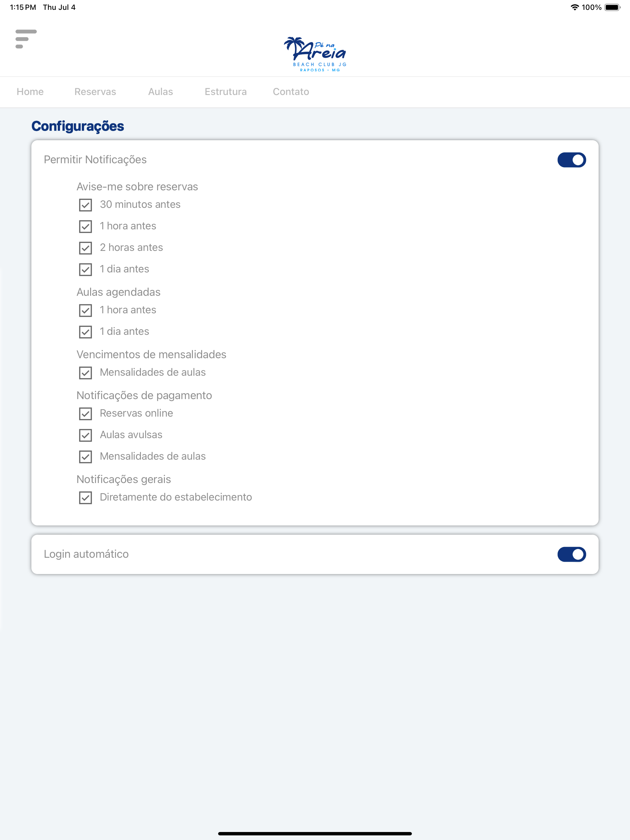This screenshot has width=630, height=840.
Task: Uncheck 1 dia antes under Avise-me sobre reservas
Action: point(86,270)
